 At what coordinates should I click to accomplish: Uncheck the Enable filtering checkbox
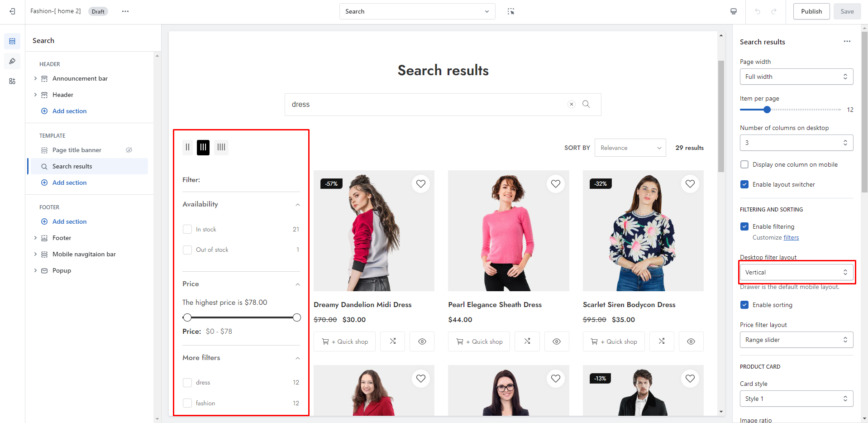coord(744,226)
